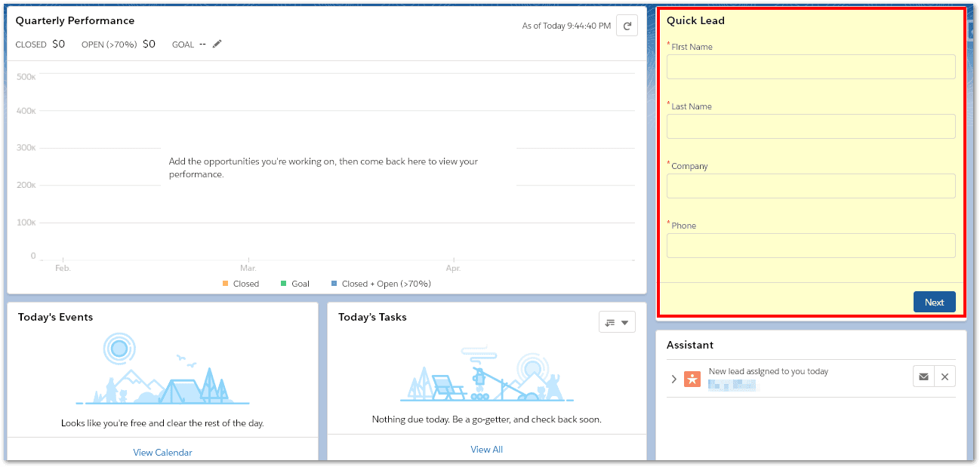Select the Company input field

[810, 186]
